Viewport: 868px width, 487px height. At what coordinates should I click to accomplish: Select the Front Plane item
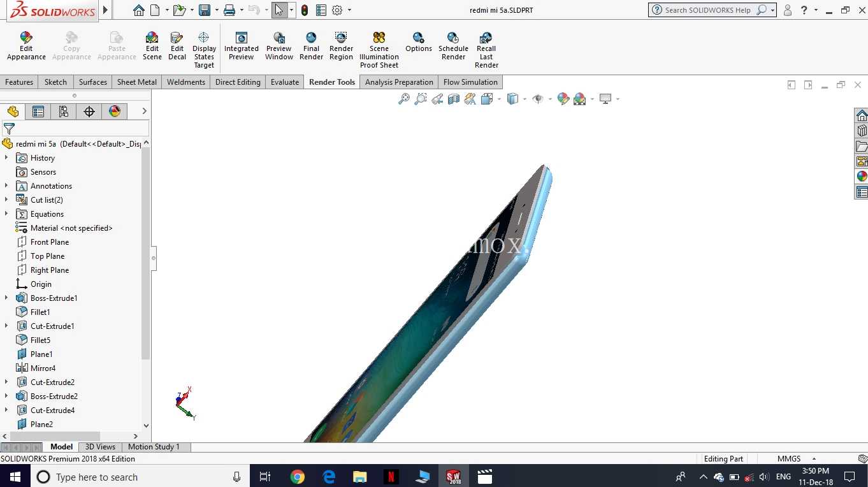(50, 242)
